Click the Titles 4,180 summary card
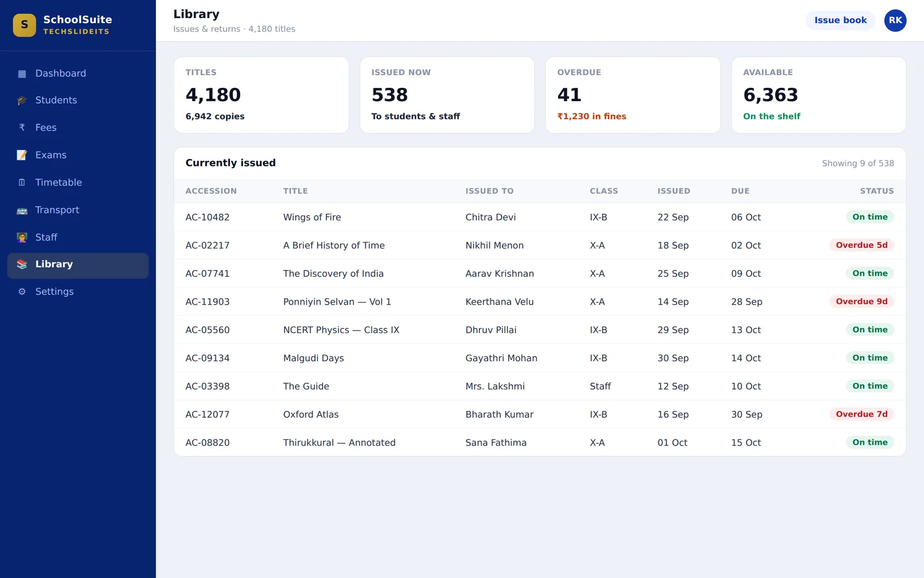Viewport: 924px width, 578px height. (x=261, y=95)
